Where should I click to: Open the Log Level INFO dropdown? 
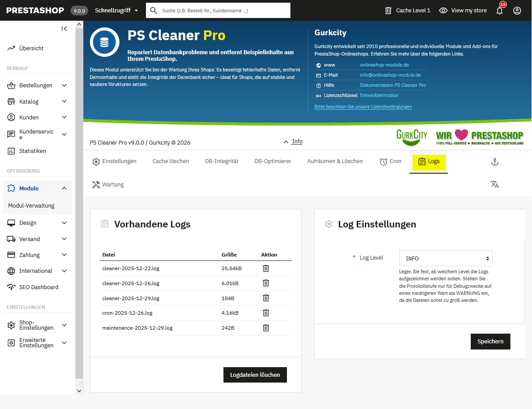coord(446,259)
